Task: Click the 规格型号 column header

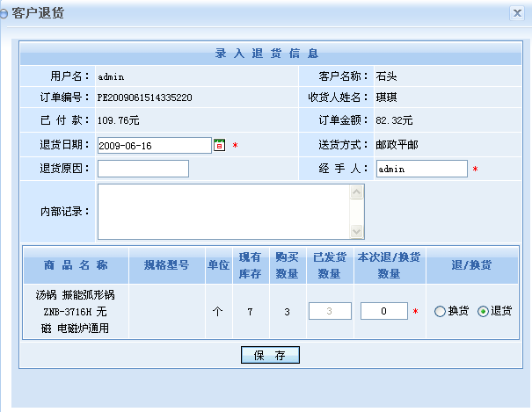Action: tap(166, 264)
